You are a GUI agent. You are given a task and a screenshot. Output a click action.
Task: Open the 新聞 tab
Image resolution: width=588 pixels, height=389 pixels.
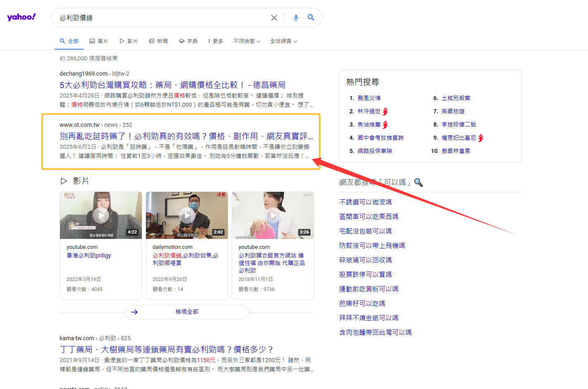[x=158, y=41]
